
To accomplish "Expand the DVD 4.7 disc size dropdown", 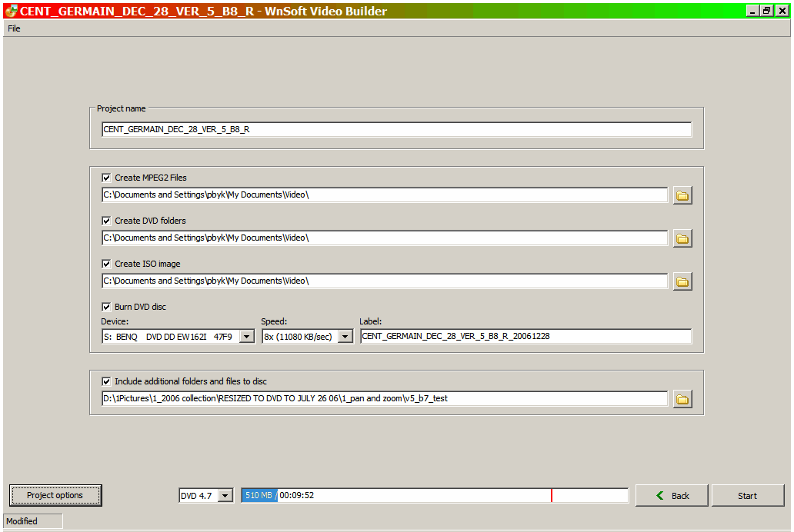I will tap(225, 496).
